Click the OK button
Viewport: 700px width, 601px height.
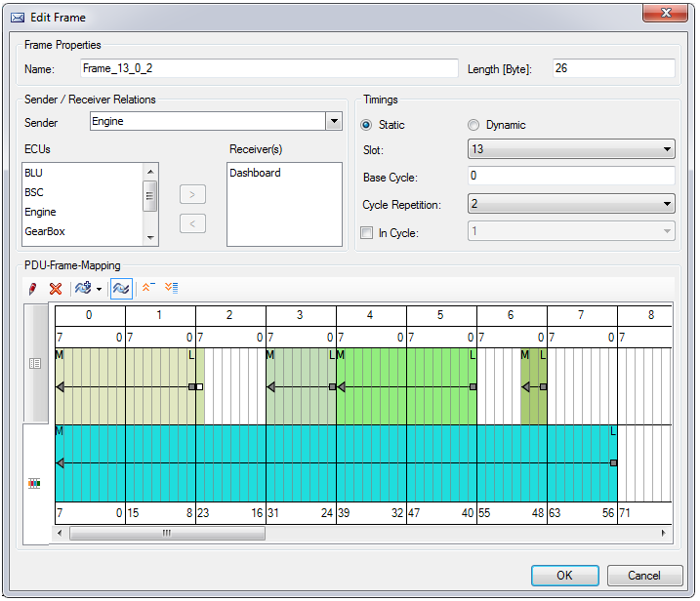click(564, 576)
